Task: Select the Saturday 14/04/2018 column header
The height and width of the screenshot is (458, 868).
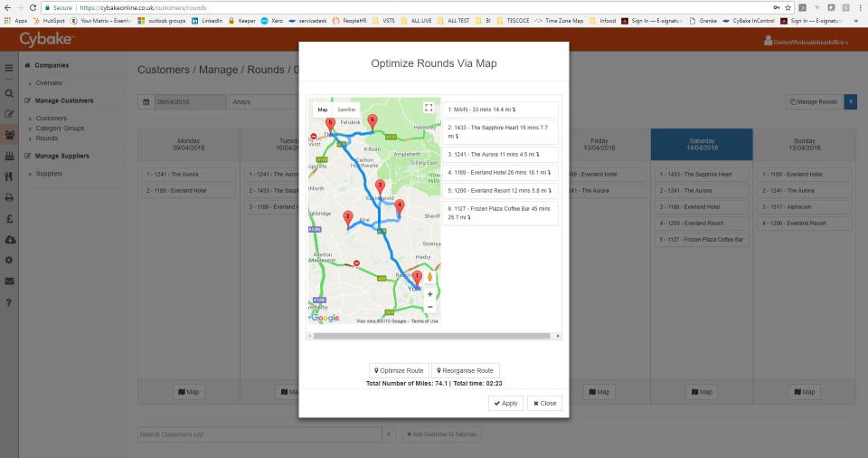Action: (702, 145)
